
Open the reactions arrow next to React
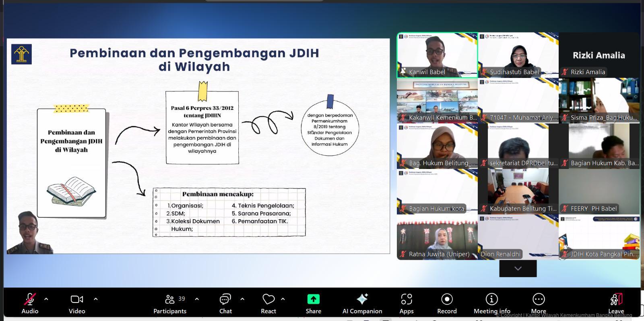click(283, 299)
